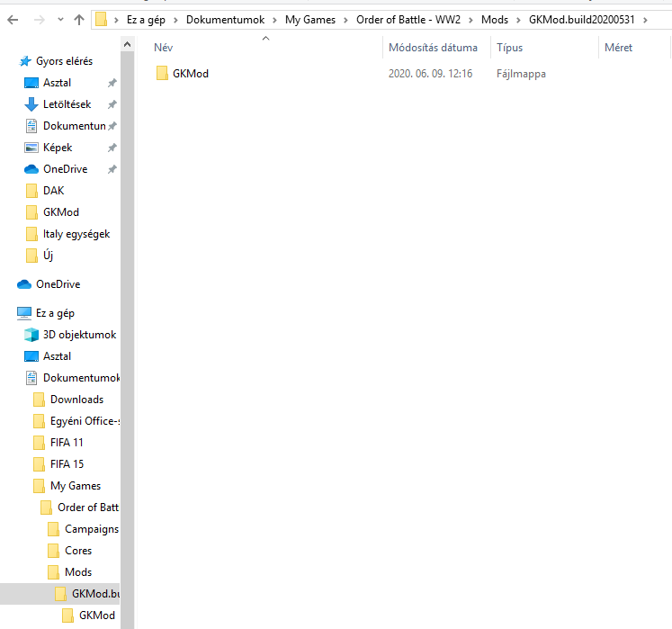Open recent locations dropdown chevron
Image resolution: width=672 pixels, height=629 pixels.
click(59, 19)
